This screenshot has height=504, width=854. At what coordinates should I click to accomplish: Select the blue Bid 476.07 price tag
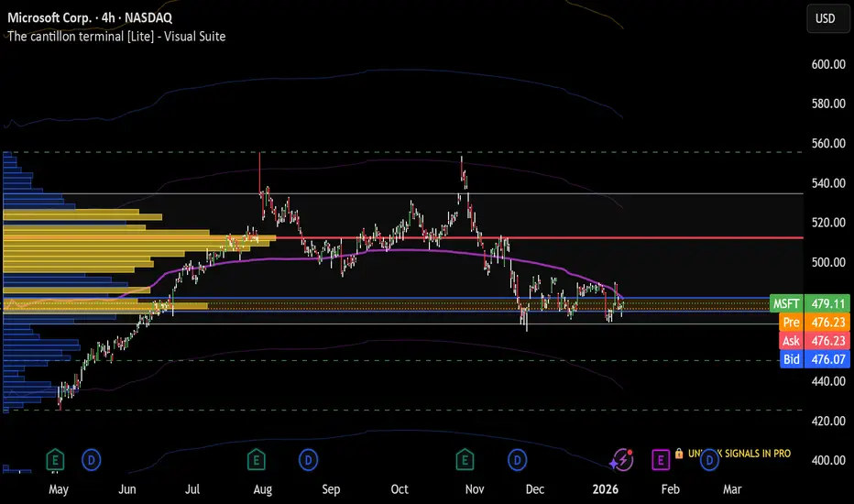point(815,359)
